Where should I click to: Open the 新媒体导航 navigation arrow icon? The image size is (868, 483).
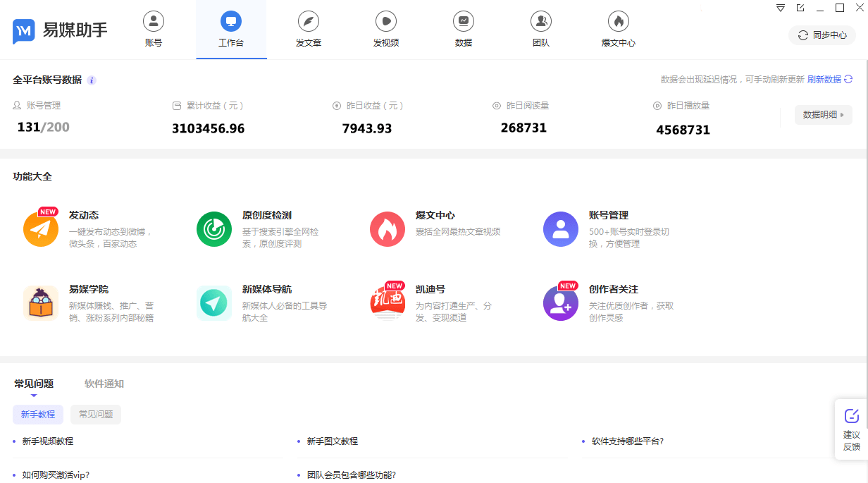pos(214,303)
